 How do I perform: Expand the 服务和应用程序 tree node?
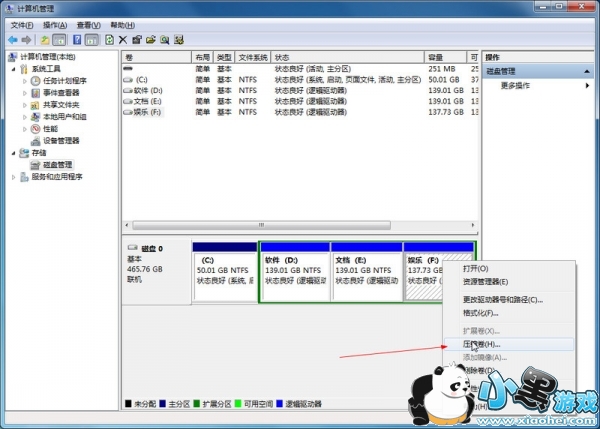pyautogui.click(x=14, y=176)
